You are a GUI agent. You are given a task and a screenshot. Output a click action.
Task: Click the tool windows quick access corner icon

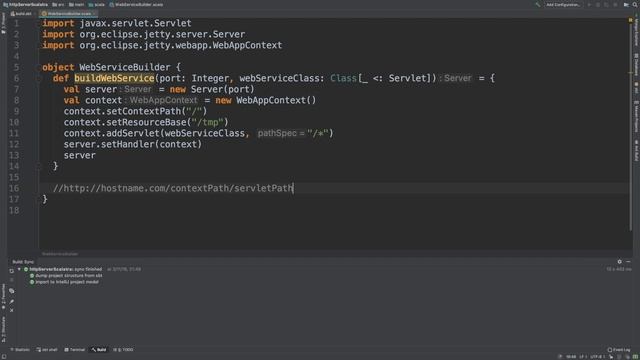3,357
